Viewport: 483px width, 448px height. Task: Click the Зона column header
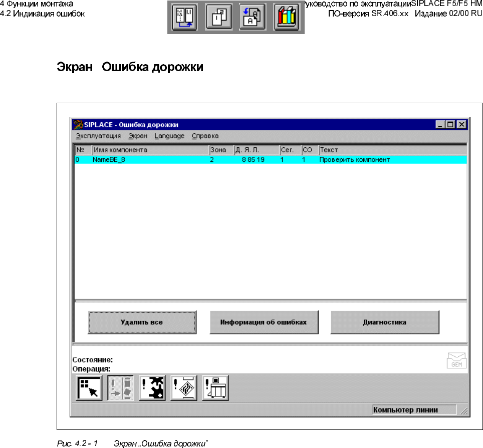coord(221,150)
